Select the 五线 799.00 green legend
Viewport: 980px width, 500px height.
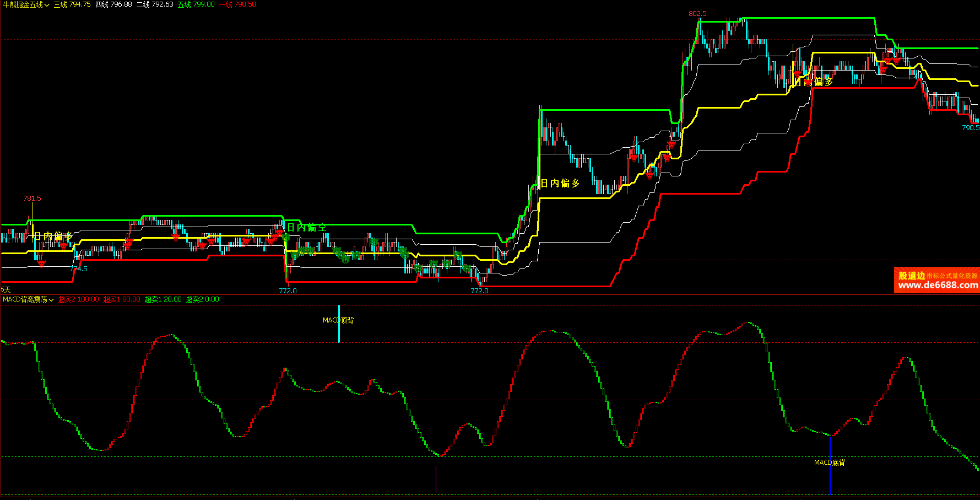point(196,4)
